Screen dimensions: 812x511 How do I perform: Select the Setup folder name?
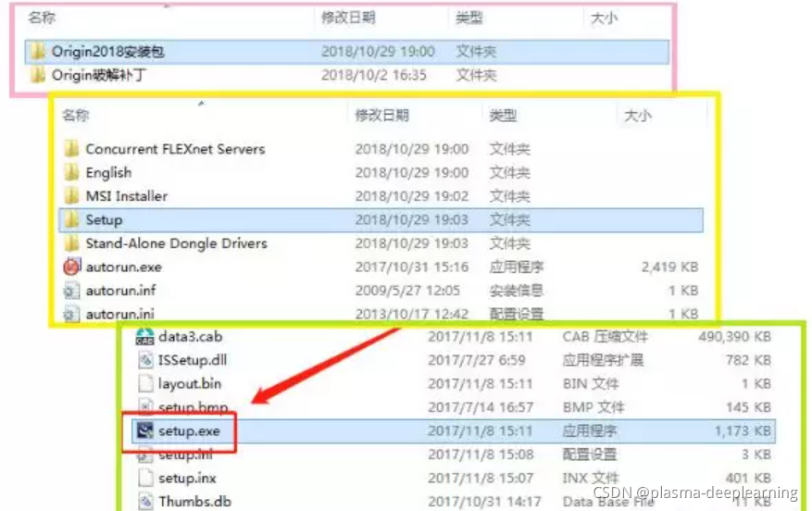tap(104, 220)
